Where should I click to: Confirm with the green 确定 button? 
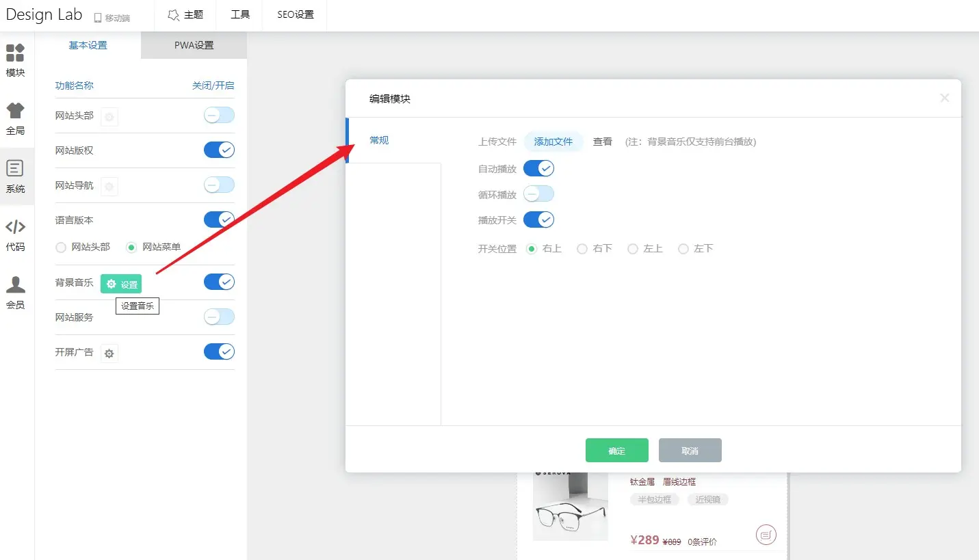pos(616,451)
